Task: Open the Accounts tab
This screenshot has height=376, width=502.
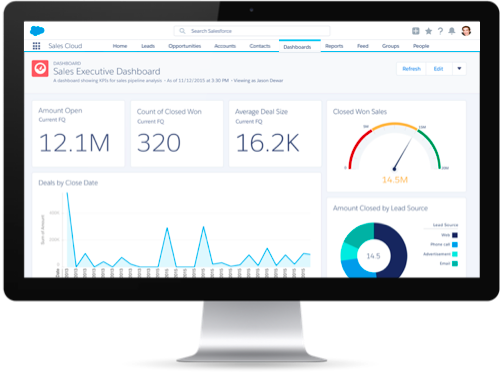Action: click(225, 46)
